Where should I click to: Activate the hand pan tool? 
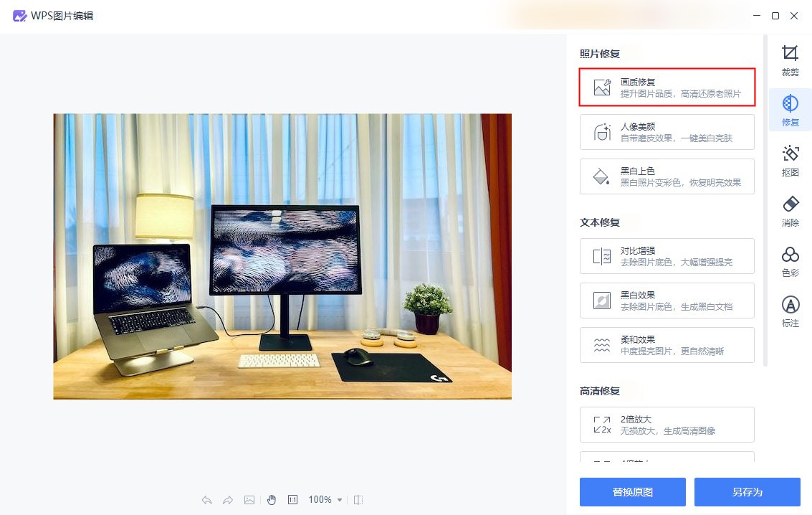pos(271,500)
